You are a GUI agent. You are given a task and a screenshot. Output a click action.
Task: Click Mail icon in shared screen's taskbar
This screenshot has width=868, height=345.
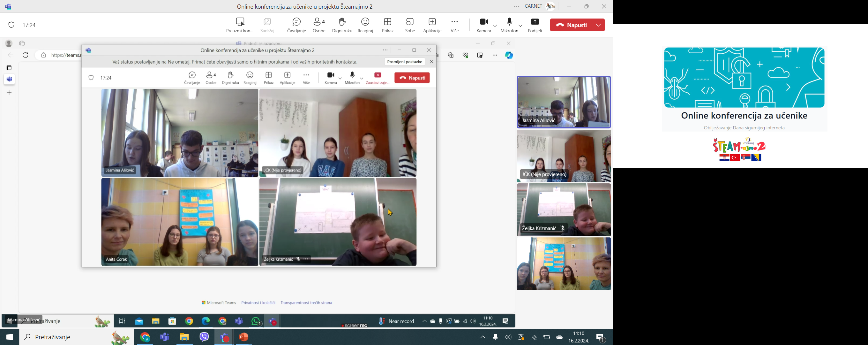[139, 321]
